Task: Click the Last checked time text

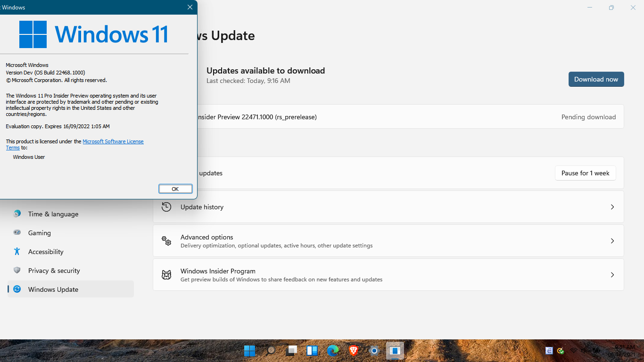Action: 248,81
